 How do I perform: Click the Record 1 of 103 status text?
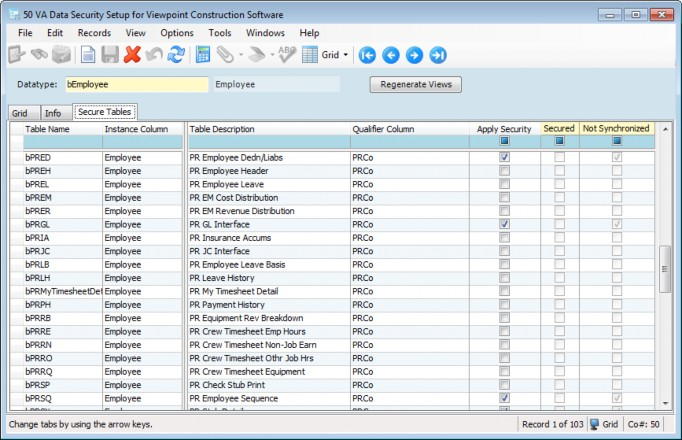552,424
